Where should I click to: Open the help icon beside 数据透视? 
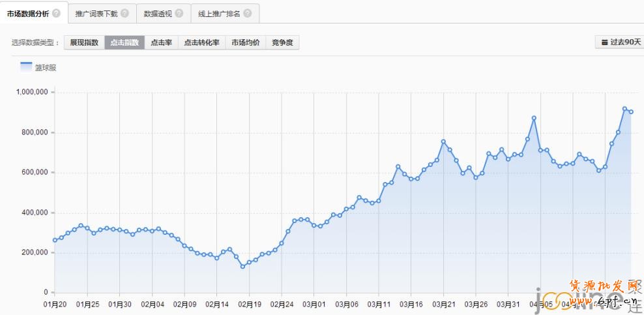(x=179, y=13)
